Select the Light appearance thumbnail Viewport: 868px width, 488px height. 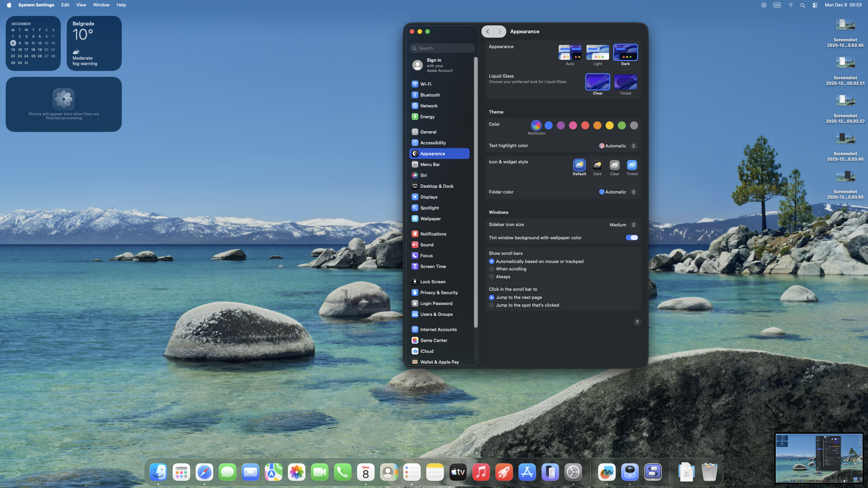(x=597, y=53)
